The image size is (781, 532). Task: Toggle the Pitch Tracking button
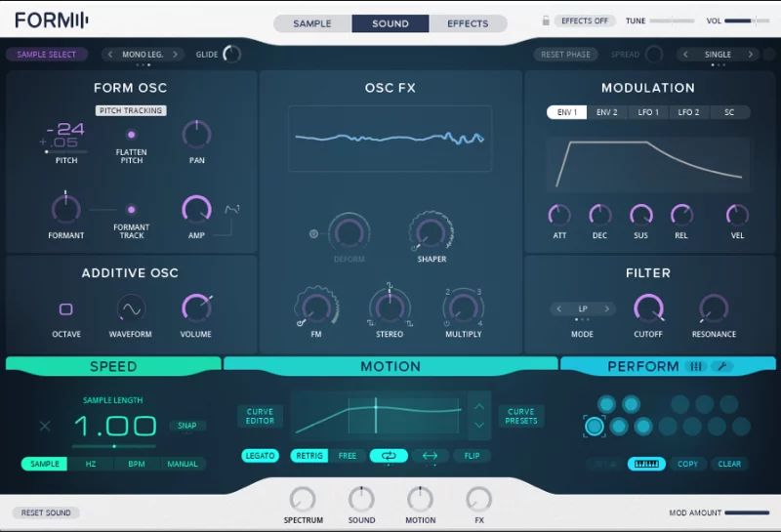[x=131, y=110]
